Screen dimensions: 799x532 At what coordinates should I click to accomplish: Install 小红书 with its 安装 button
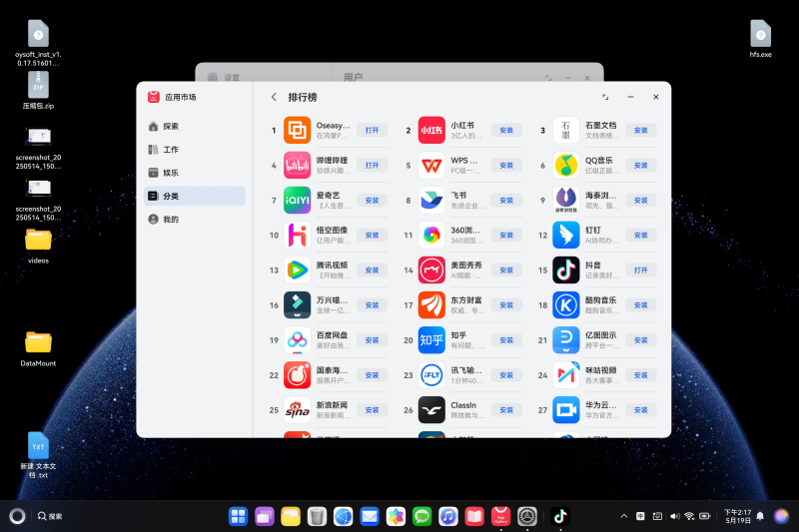pos(506,131)
